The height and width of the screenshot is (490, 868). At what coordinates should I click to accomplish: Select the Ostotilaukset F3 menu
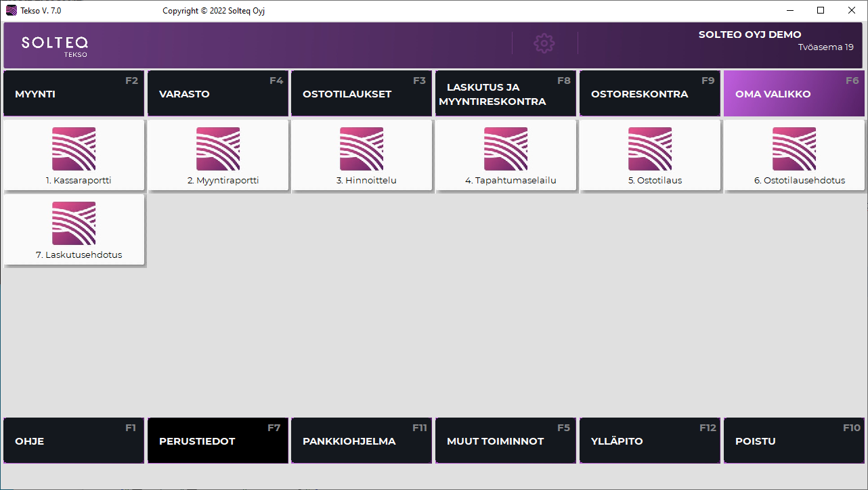(362, 94)
